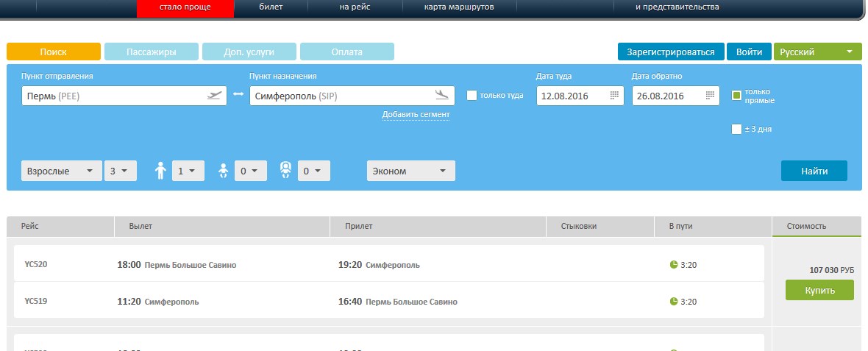The height and width of the screenshot is (351, 868).
Task: Open calendar icon for return date
Action: 710,96
